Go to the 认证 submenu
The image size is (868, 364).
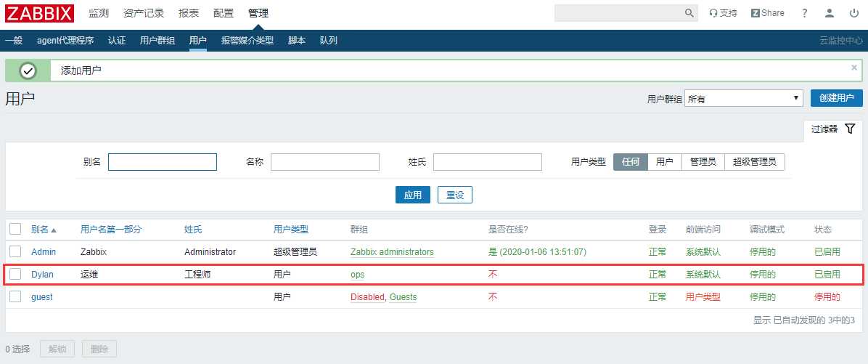click(x=117, y=41)
